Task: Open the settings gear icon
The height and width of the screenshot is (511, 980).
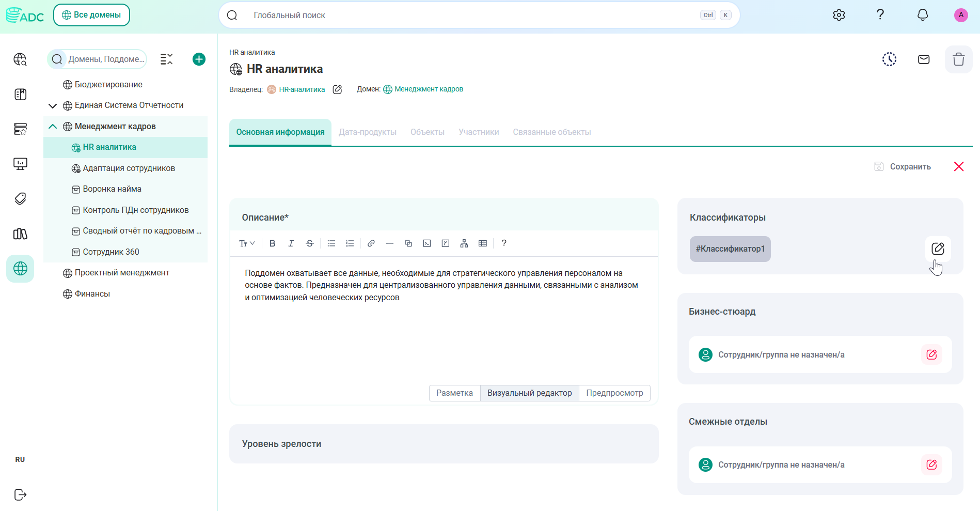Action: point(839,15)
